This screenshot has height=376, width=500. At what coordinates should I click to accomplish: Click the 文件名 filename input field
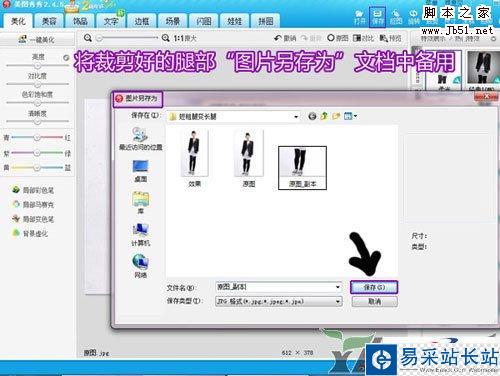[279, 287]
